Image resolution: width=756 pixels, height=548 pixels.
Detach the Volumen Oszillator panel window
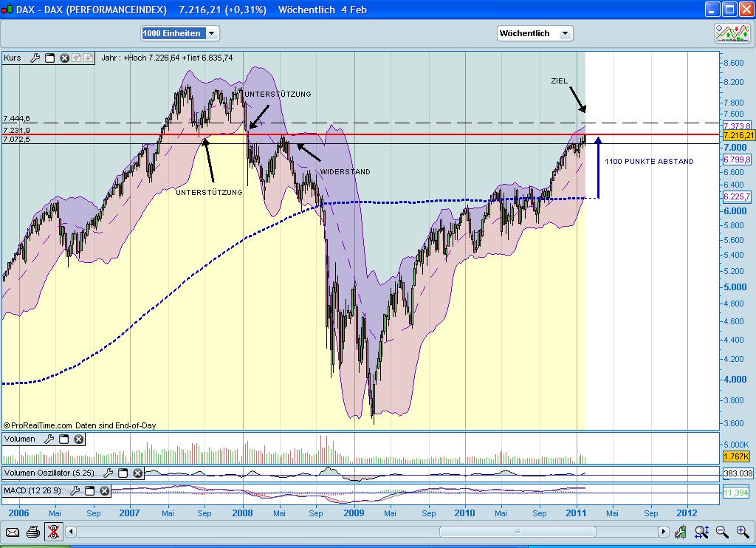(x=122, y=475)
